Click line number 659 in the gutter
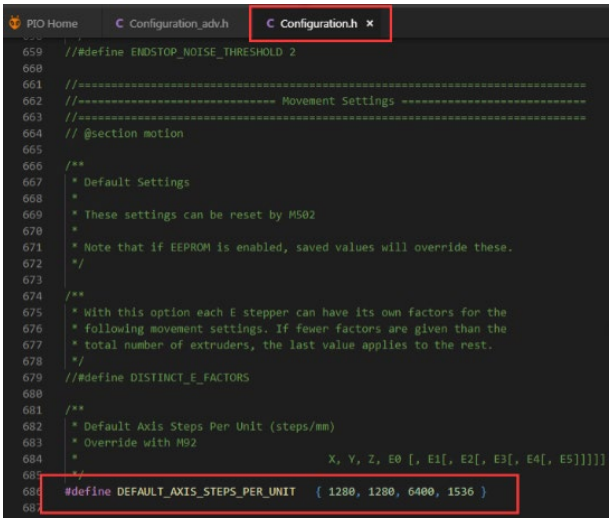The image size is (611, 521). coord(31,52)
